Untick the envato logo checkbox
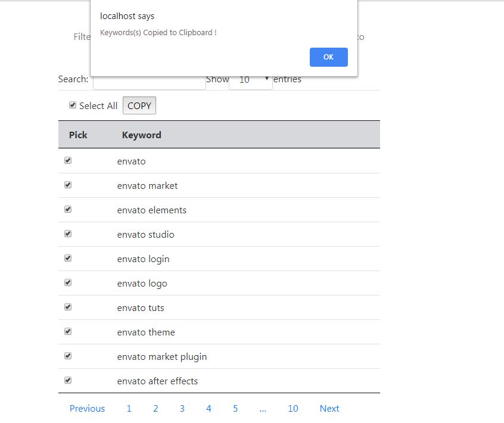This screenshot has height=423, width=504. [68, 283]
